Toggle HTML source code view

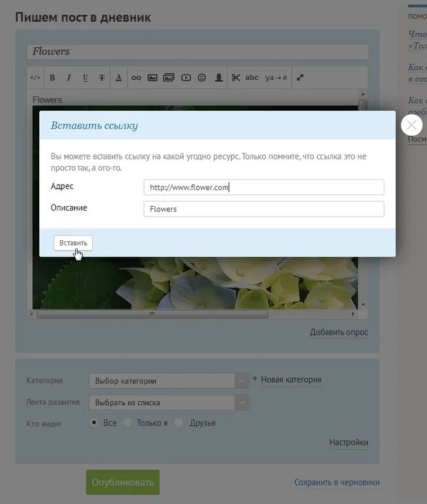pyautogui.click(x=35, y=77)
